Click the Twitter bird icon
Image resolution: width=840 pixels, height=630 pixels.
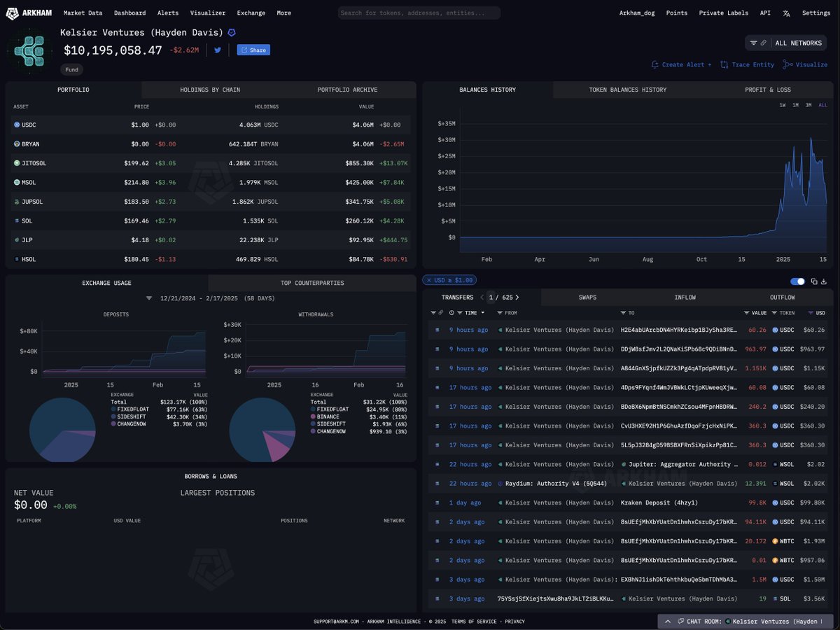click(218, 50)
